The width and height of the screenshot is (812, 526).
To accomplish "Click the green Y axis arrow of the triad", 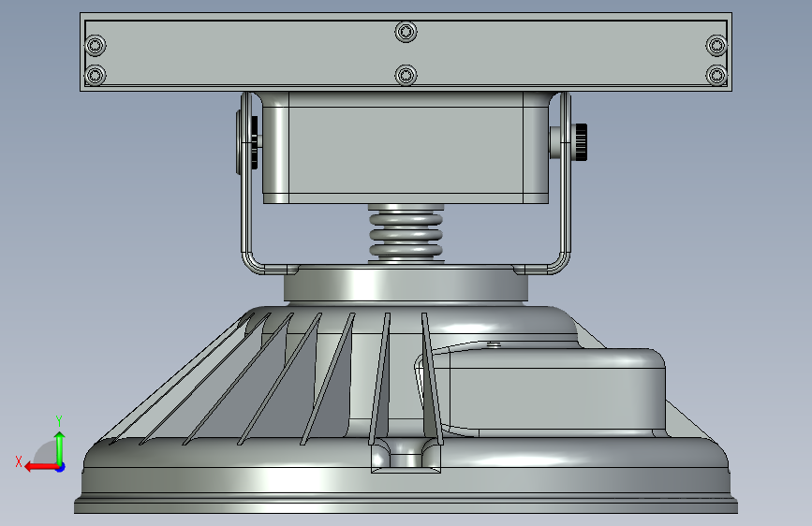I will pyautogui.click(x=60, y=448).
